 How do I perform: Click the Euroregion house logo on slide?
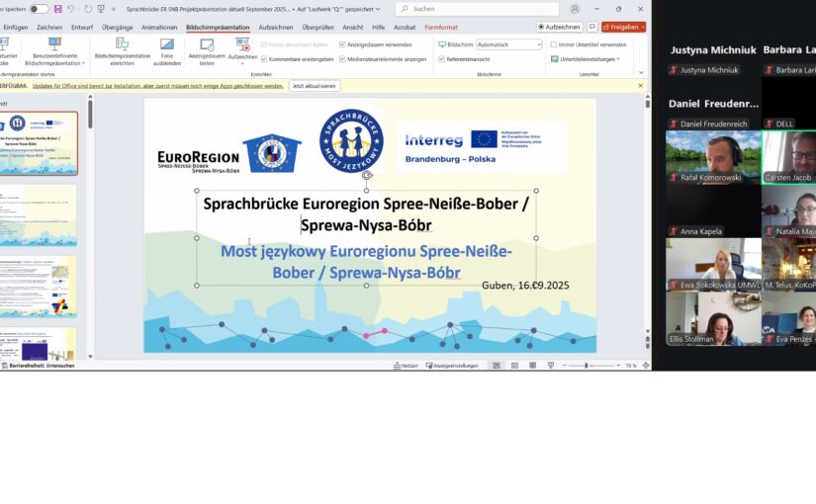[x=272, y=153]
